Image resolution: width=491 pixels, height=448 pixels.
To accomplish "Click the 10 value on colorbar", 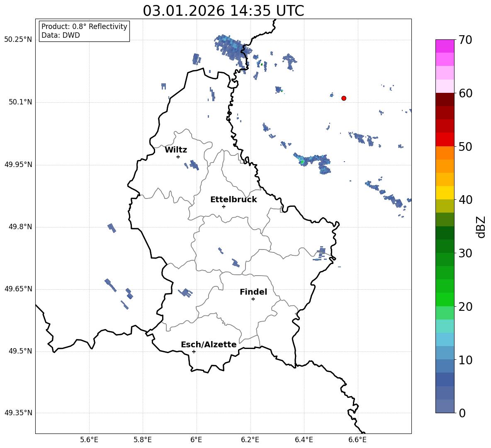I will click(465, 360).
